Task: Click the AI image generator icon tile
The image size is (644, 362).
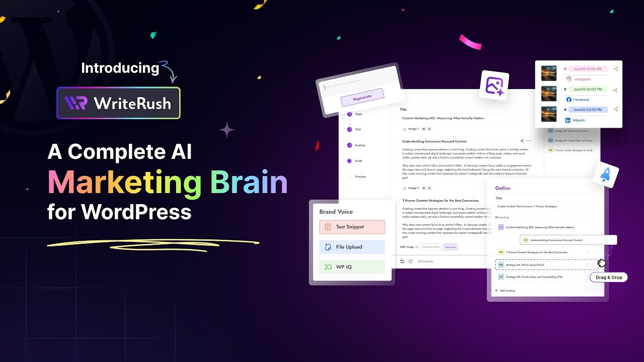Action: click(x=494, y=85)
